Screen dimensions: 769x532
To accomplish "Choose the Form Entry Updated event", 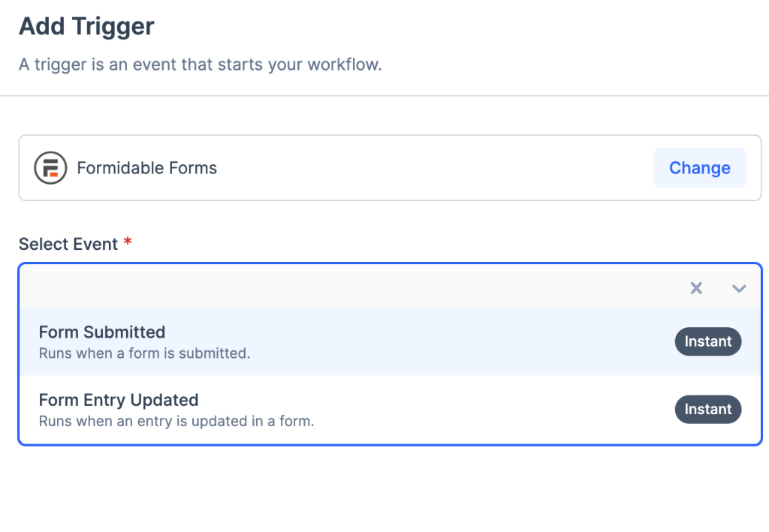I will 119,400.
